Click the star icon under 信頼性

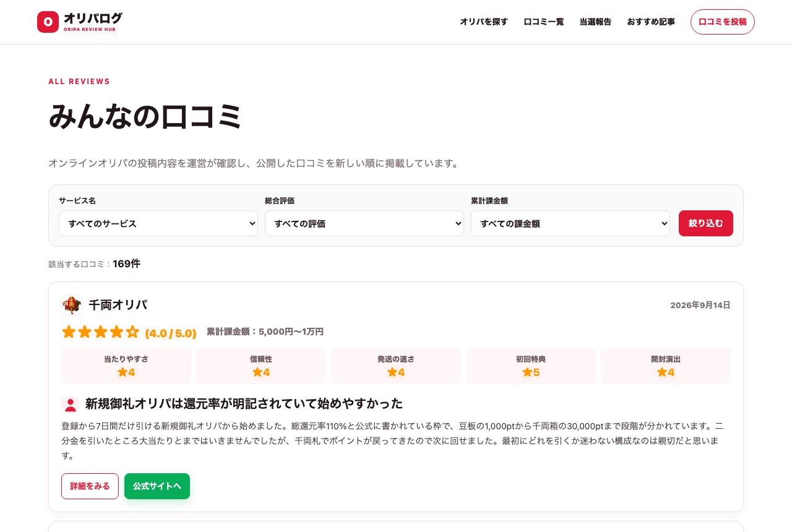pyautogui.click(x=257, y=372)
